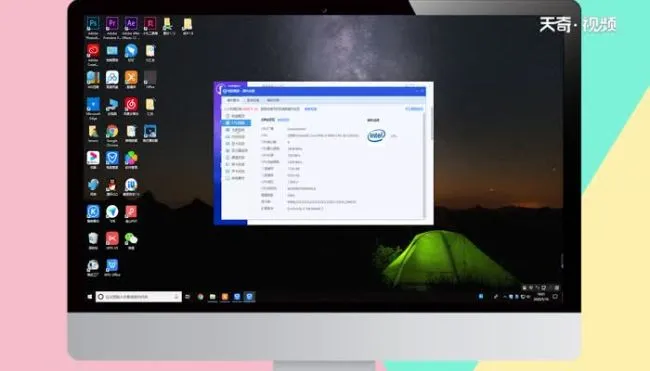The image size is (650, 371).
Task: Open the Task View button on the taskbar
Action: pos(187,297)
